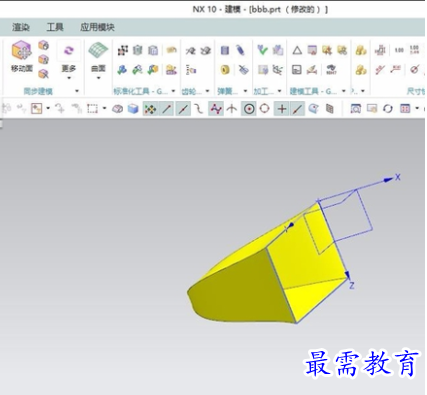Click the bottom gold stacked-coins icon
Screen dimensions: 427x395
click(x=361, y=70)
